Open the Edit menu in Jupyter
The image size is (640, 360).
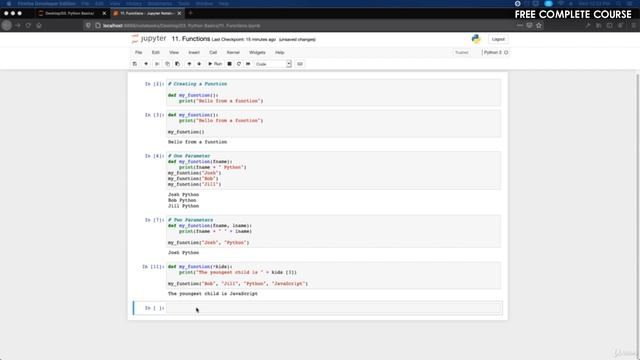(156, 53)
